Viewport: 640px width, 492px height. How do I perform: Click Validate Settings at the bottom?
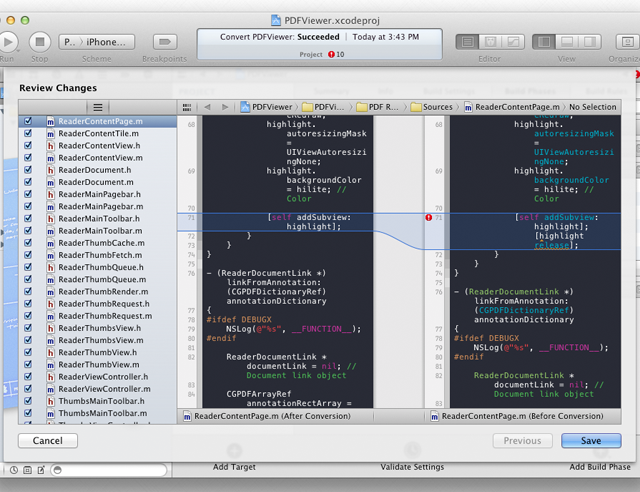(x=412, y=467)
